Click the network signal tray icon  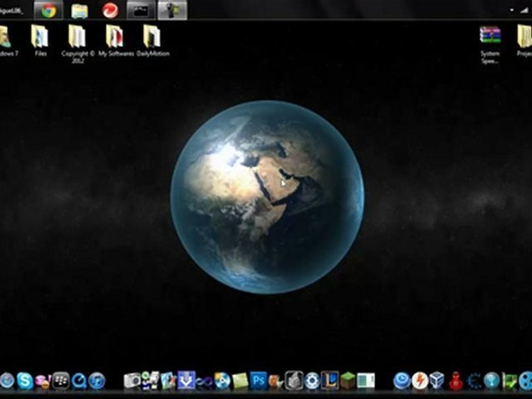click(x=524, y=10)
